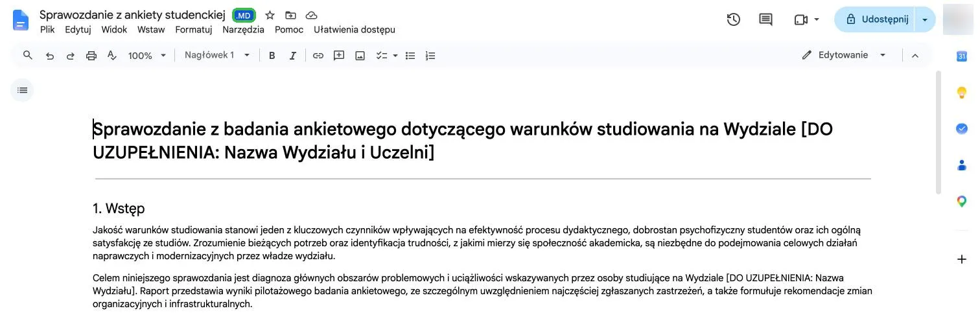Open the Nagłówek 1 style dropdown
Viewport: 980px width, 324px height.
point(217,56)
